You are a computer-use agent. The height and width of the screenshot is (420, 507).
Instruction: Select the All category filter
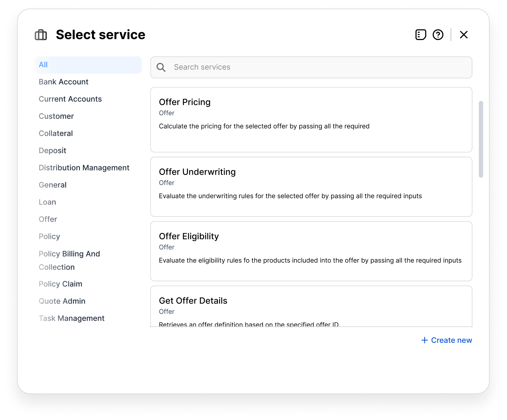pyautogui.click(x=88, y=65)
